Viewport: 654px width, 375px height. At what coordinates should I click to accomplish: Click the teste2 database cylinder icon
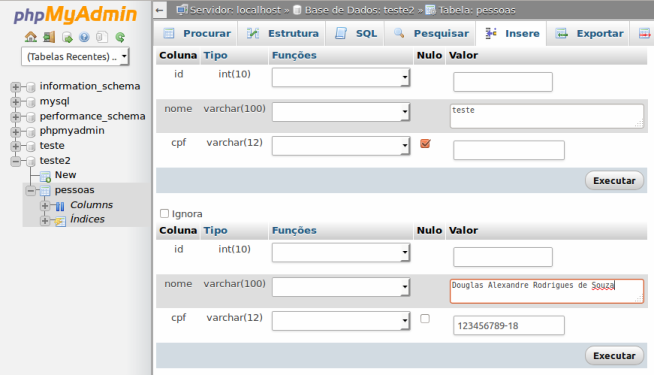tap(31, 161)
